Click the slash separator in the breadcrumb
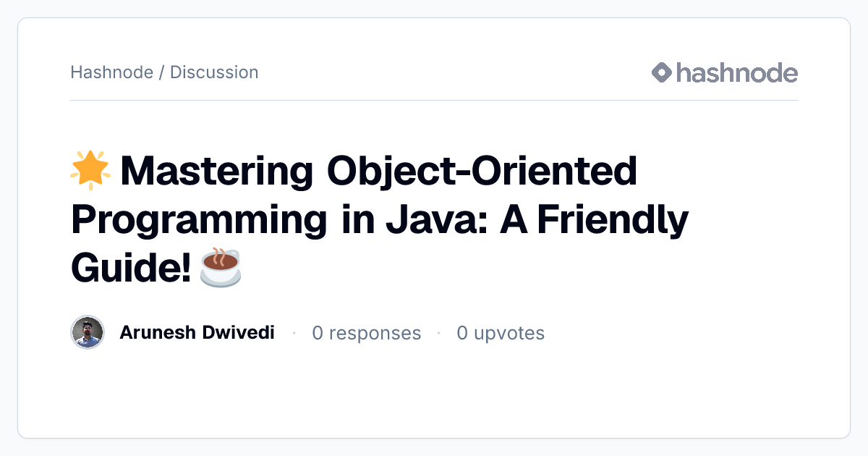This screenshot has width=868, height=456. (x=161, y=72)
